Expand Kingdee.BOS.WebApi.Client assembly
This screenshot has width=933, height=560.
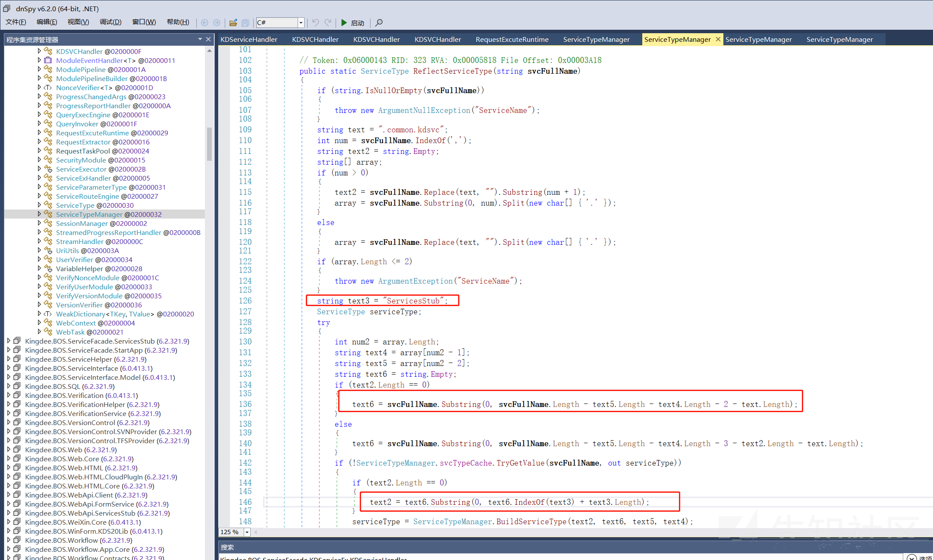pyautogui.click(x=9, y=494)
